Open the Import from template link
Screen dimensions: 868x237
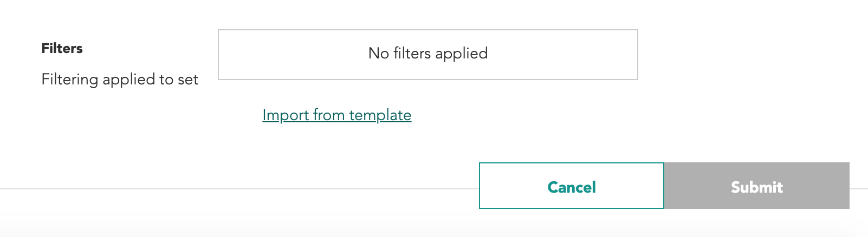[336, 115]
